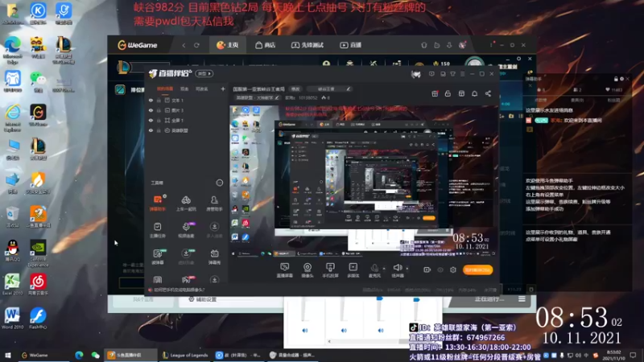The width and height of the screenshot is (644, 362).
Task: Open the WeGame 先锋测试 tab
Action: coord(308,45)
